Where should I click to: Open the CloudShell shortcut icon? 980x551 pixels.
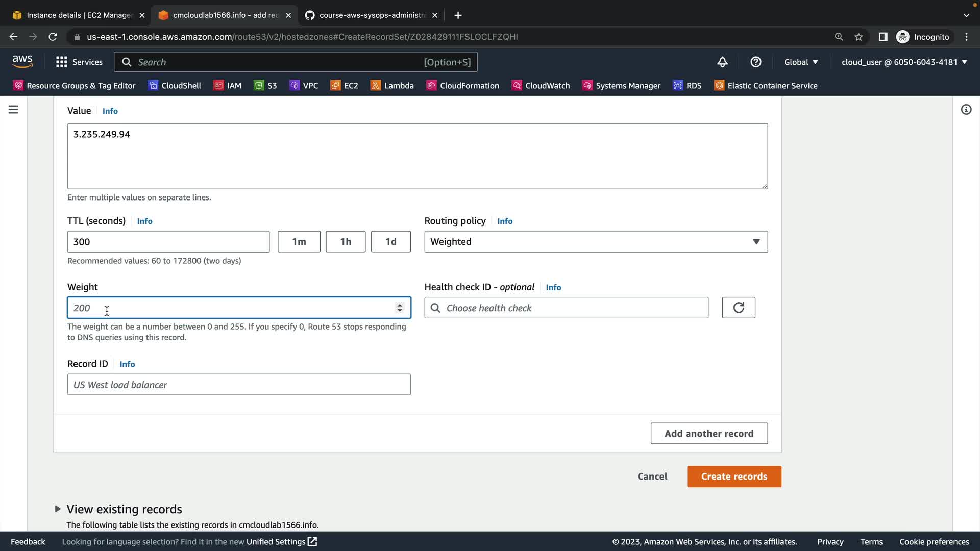point(153,85)
